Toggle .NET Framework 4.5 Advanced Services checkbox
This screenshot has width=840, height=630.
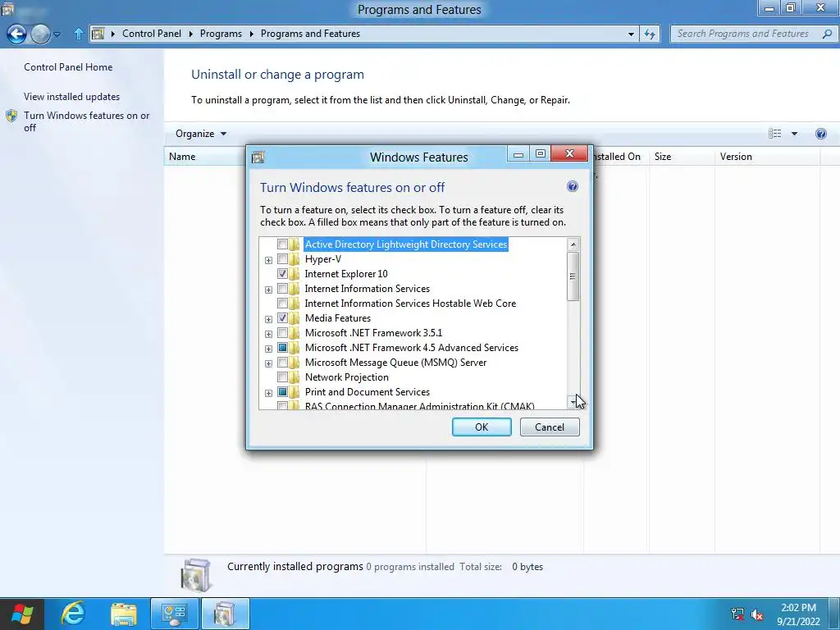tap(282, 348)
